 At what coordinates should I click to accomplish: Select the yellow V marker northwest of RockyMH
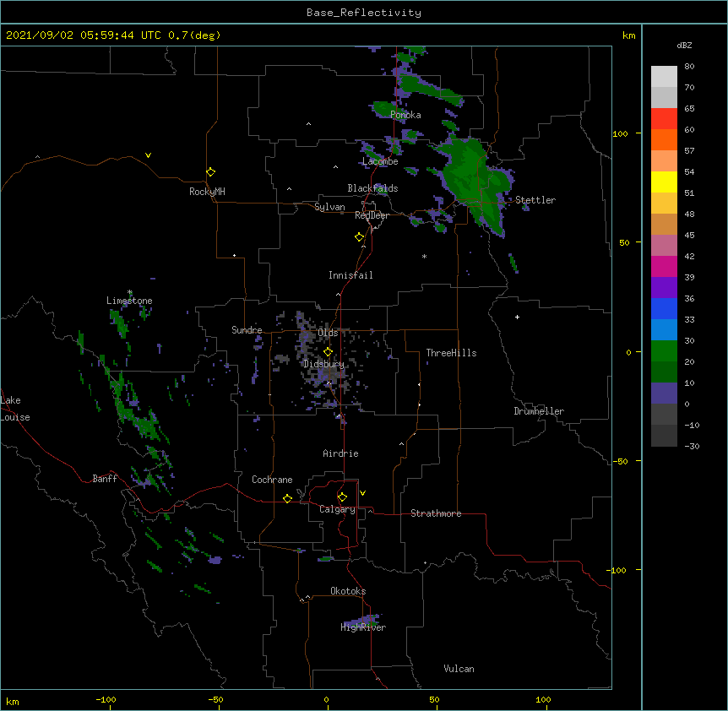tap(148, 155)
